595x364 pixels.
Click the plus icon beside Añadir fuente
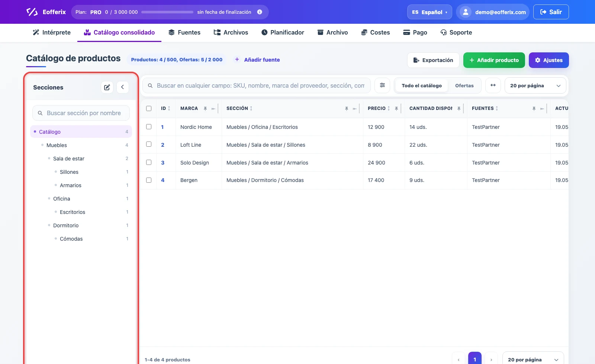[x=237, y=59]
